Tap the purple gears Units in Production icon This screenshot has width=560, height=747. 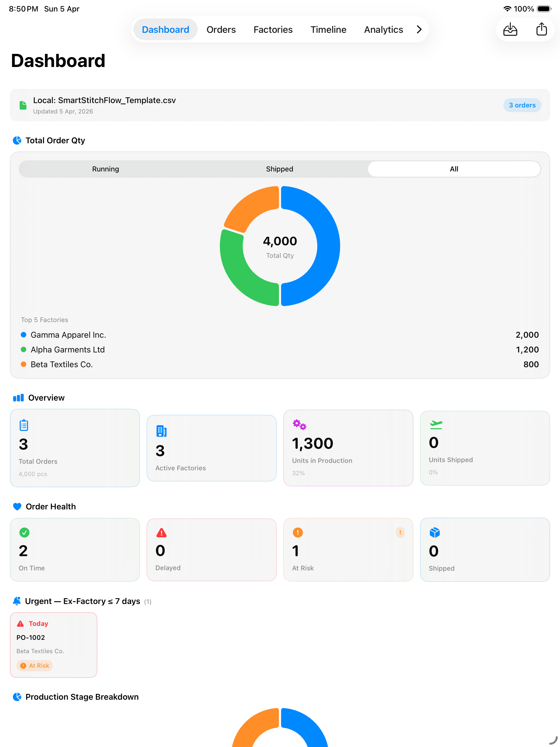coord(299,424)
